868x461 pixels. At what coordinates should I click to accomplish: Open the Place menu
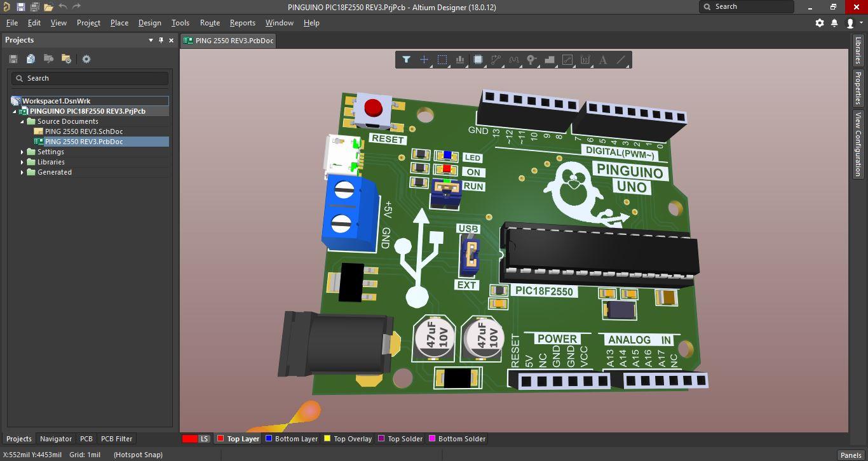(x=119, y=23)
